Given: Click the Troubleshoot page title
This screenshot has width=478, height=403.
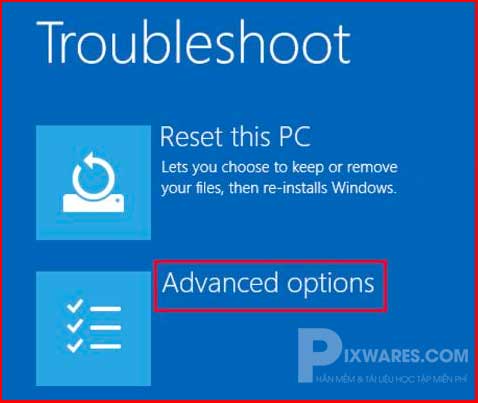Looking at the screenshot, I should click(x=193, y=42).
